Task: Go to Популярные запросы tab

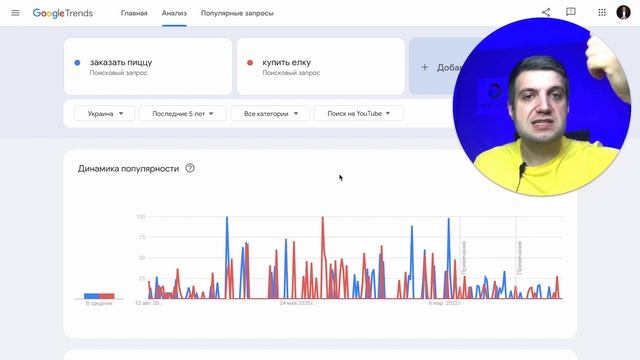Action: coord(237,13)
